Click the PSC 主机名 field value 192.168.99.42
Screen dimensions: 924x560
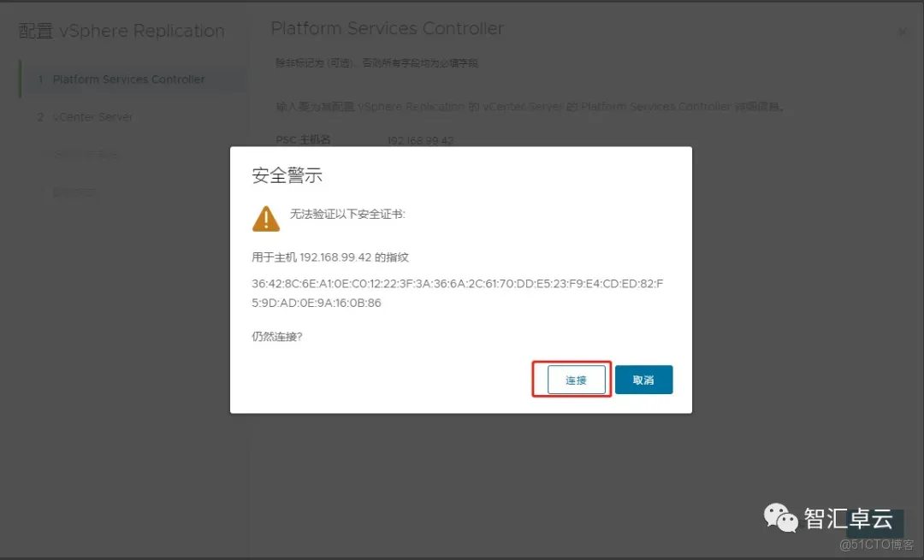pyautogui.click(x=420, y=141)
